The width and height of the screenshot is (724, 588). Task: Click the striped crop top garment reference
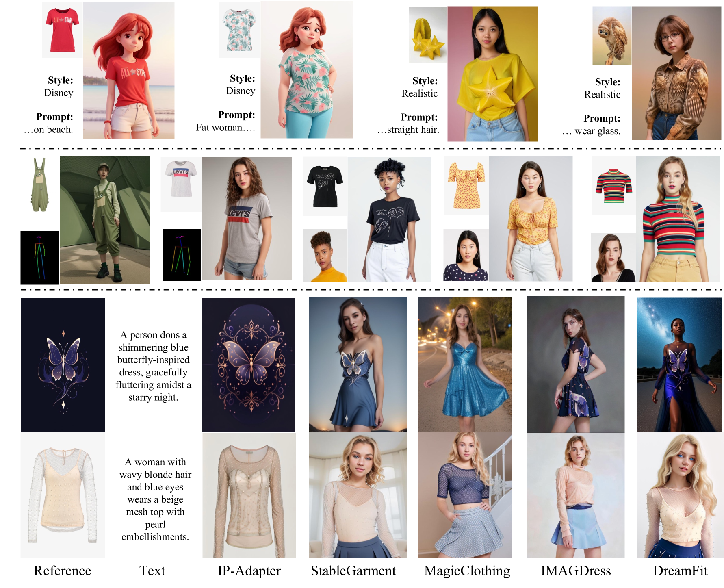614,186
